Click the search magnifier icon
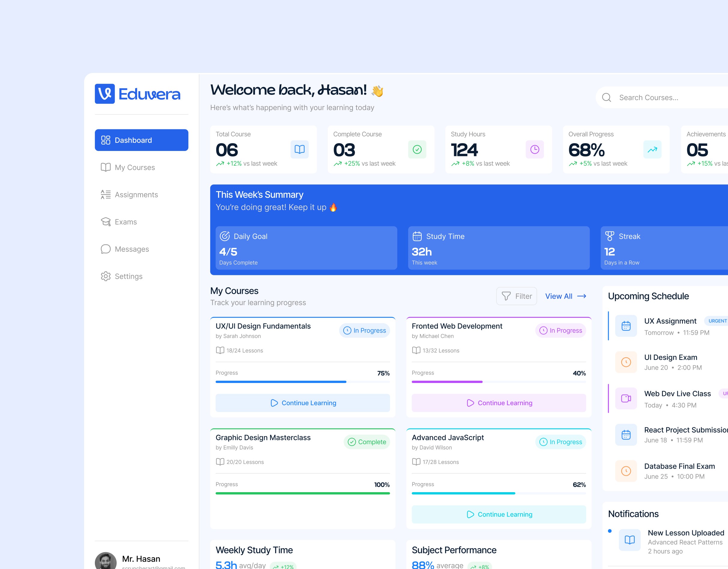 click(606, 98)
